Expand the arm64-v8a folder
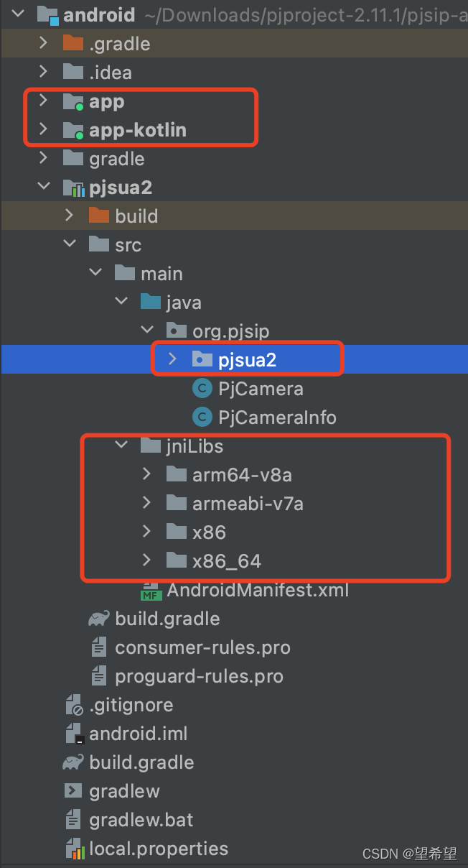 point(147,474)
